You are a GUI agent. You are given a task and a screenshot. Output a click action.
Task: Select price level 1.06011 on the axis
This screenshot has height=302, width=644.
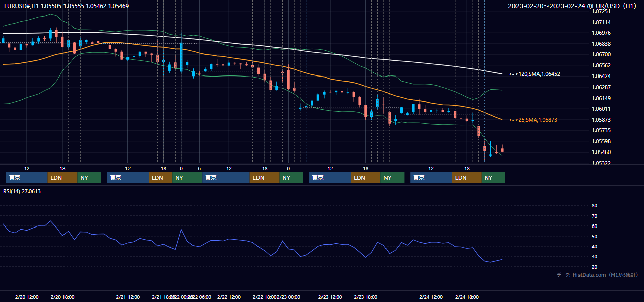pos(601,109)
